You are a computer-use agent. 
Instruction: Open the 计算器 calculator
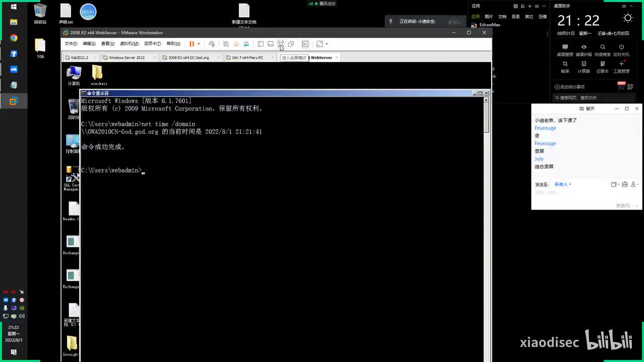(584, 67)
